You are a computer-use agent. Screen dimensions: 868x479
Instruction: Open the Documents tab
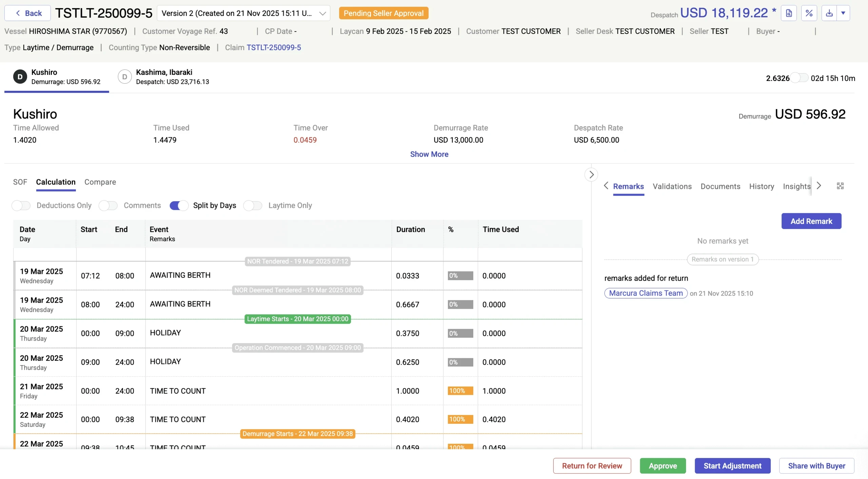(721, 186)
